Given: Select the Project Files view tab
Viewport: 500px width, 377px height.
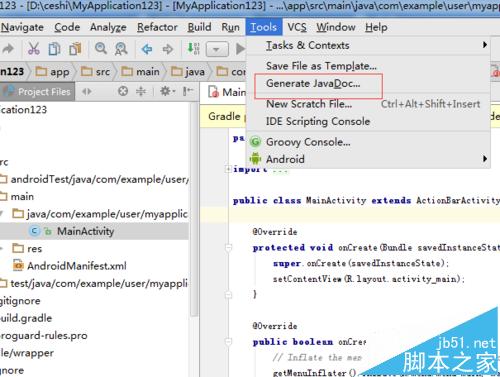Looking at the screenshot, I should tap(38, 92).
